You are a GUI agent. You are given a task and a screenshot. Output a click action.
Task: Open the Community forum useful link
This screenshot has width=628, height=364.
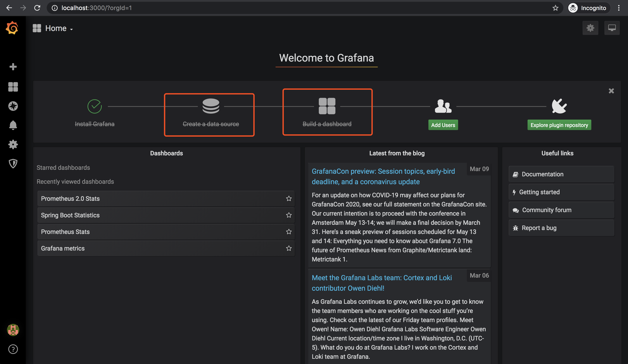click(x=561, y=210)
